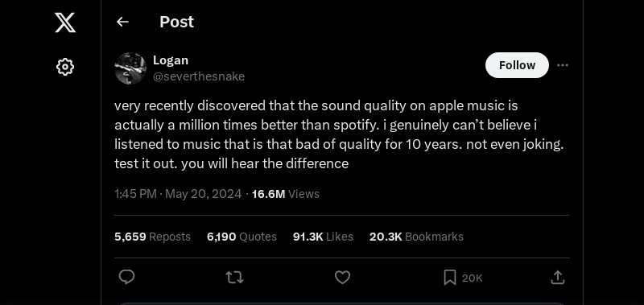Bookmark the post with bookmark icon

(x=450, y=278)
